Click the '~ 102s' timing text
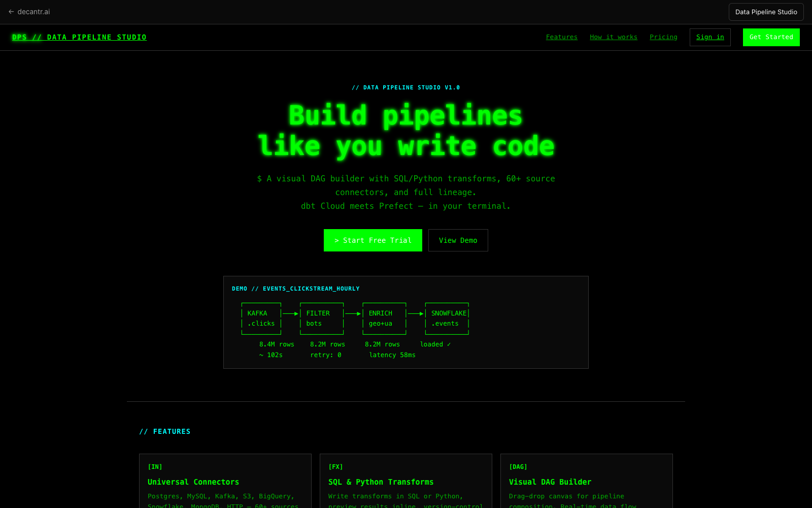The height and width of the screenshot is (508, 812). point(270,355)
